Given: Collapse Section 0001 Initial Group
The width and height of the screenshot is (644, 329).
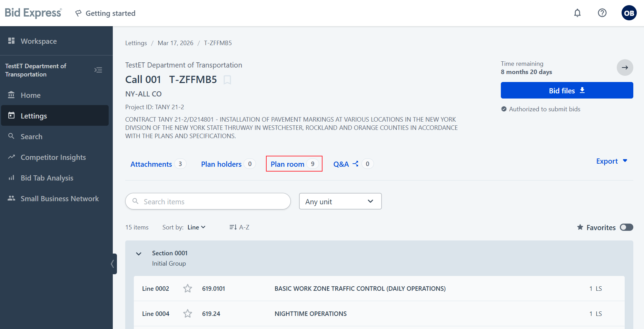Looking at the screenshot, I should tap(139, 254).
